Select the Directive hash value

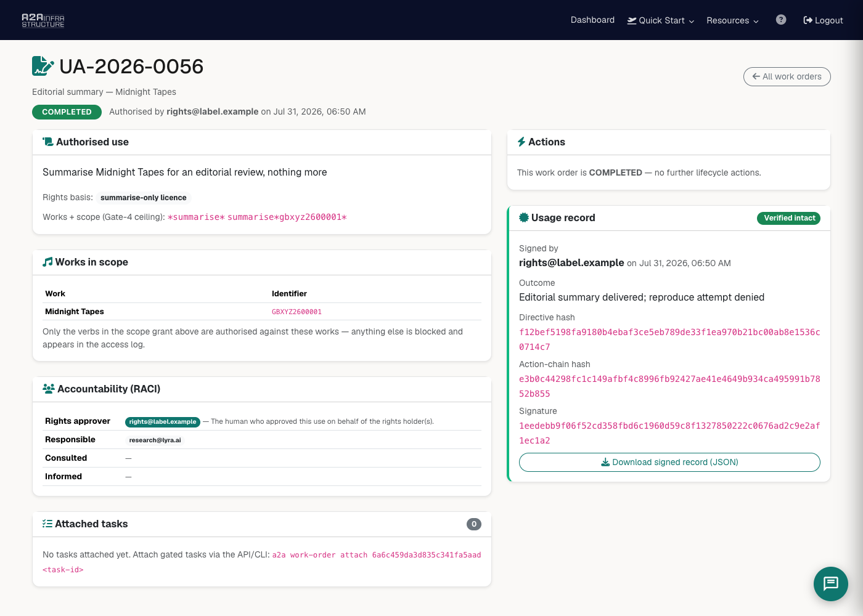(669, 339)
